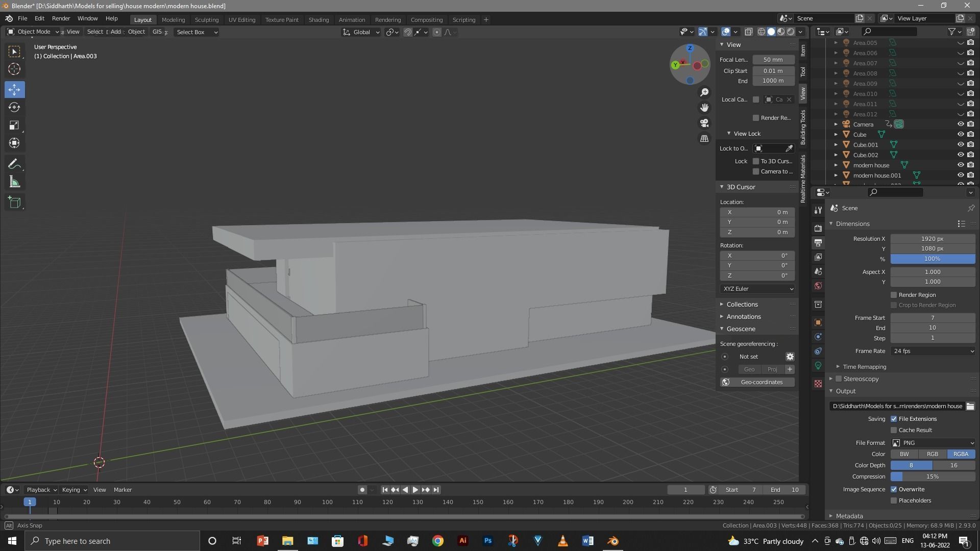
Task: Open the Render properties tab icon
Action: [818, 228]
